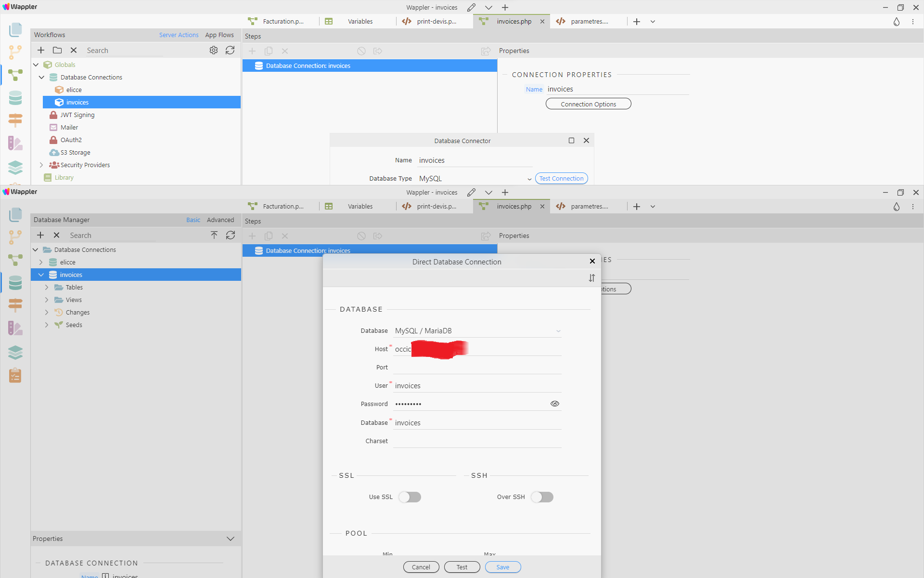The image size is (924, 578).
Task: Switch to App Flows tab
Action: click(x=219, y=35)
